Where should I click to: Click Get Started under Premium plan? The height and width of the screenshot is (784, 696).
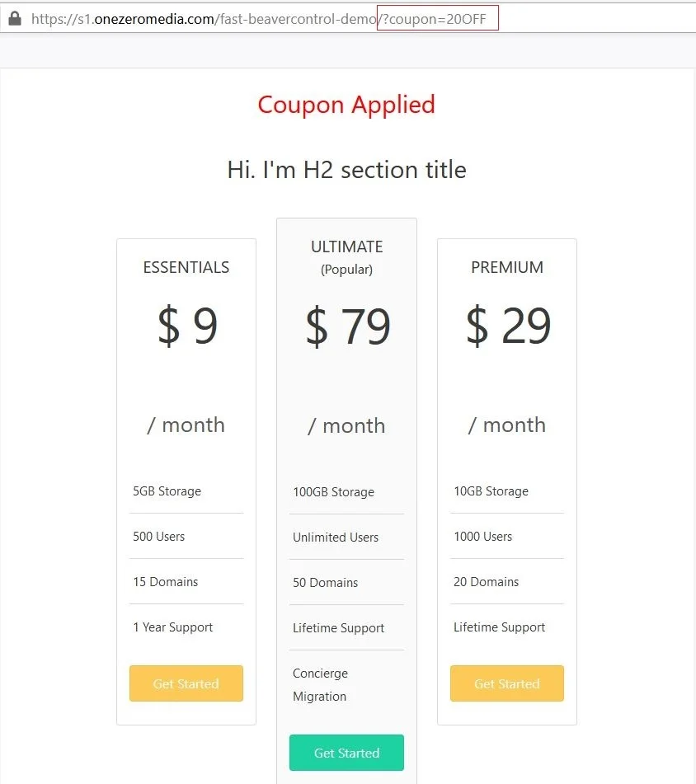507,683
